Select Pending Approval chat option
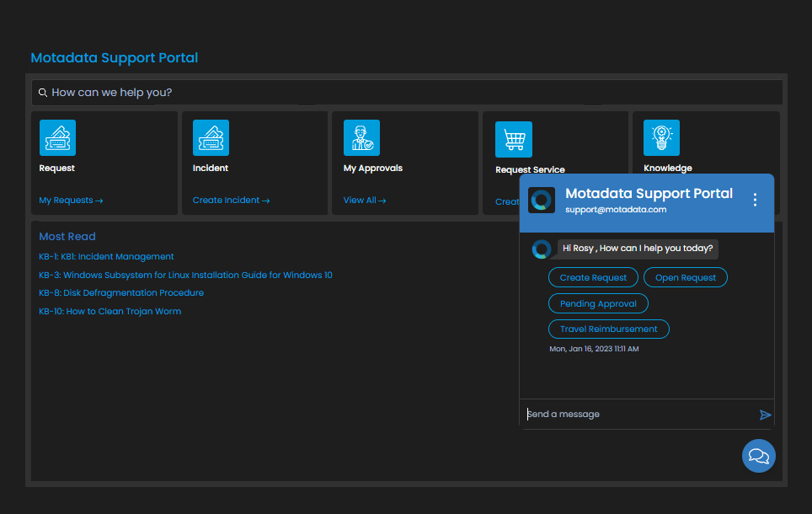 598,303
